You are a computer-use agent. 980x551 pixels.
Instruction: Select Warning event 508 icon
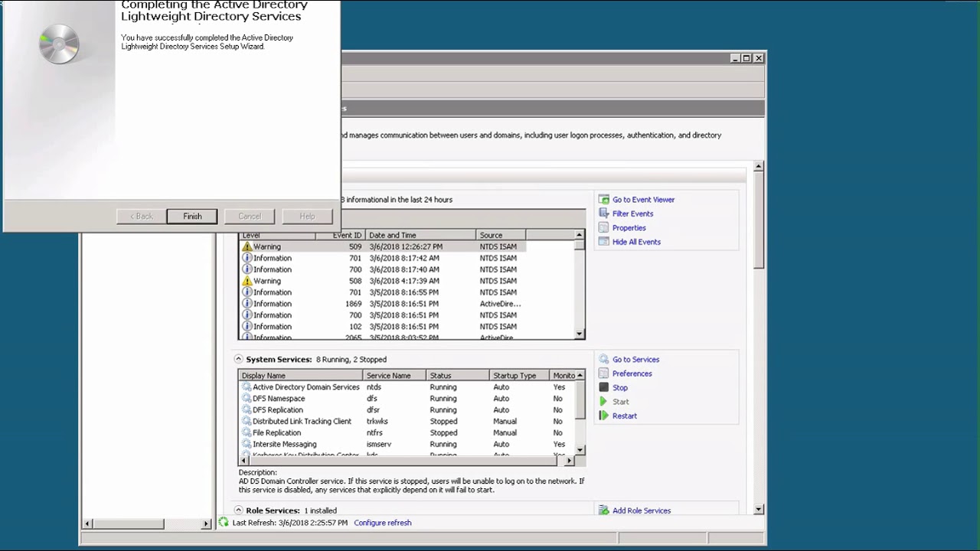click(x=247, y=281)
